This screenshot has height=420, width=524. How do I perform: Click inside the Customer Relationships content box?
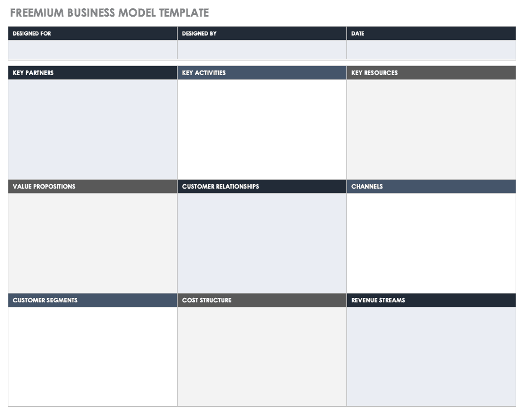(x=262, y=243)
